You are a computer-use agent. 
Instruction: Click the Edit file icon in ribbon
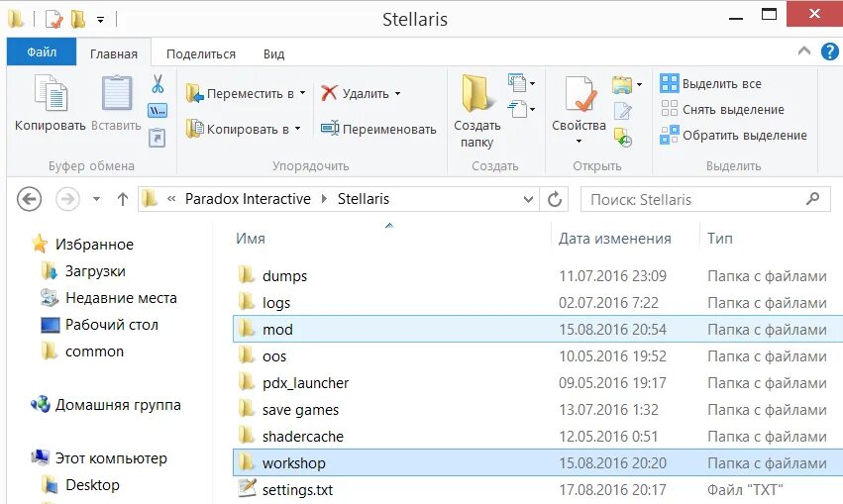click(x=622, y=111)
